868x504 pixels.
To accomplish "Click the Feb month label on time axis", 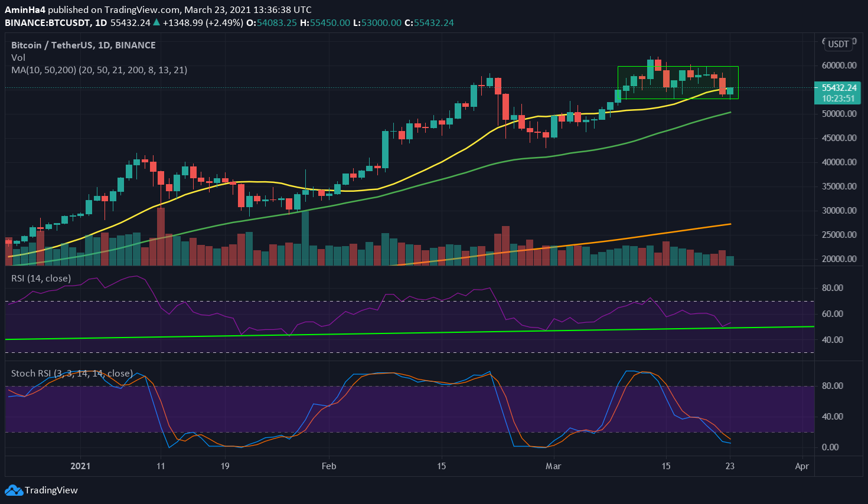I will [329, 466].
